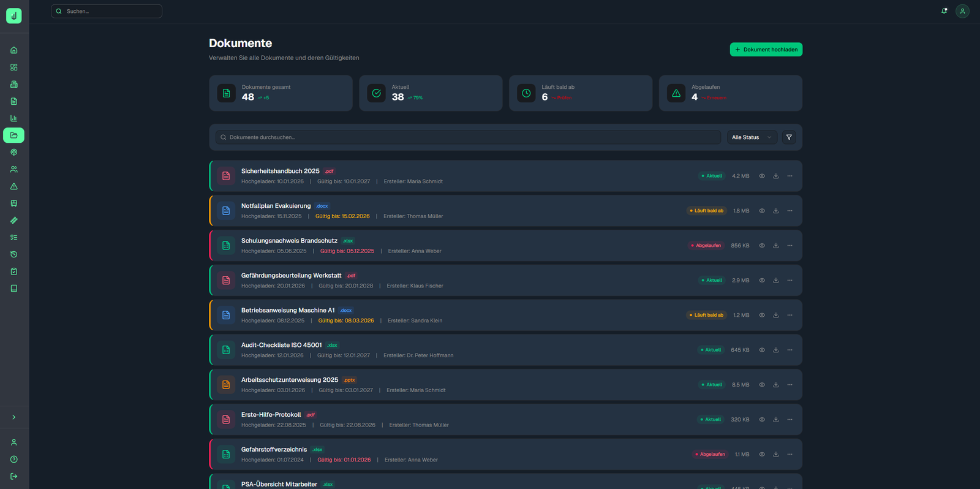Open the Betriebsanweisung Maschine A1 document
The width and height of the screenshot is (980, 489).
tap(288, 310)
